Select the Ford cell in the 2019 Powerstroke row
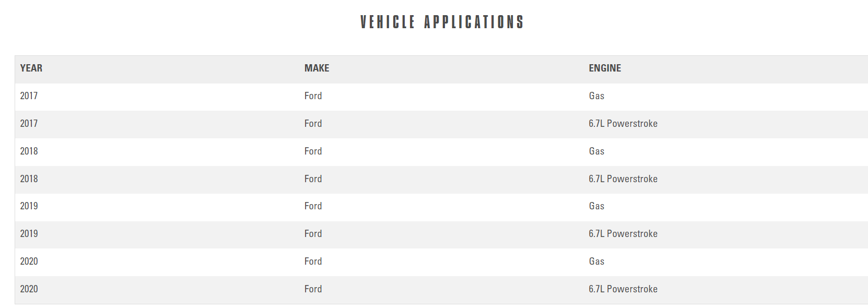This screenshot has width=868, height=308. pos(313,234)
